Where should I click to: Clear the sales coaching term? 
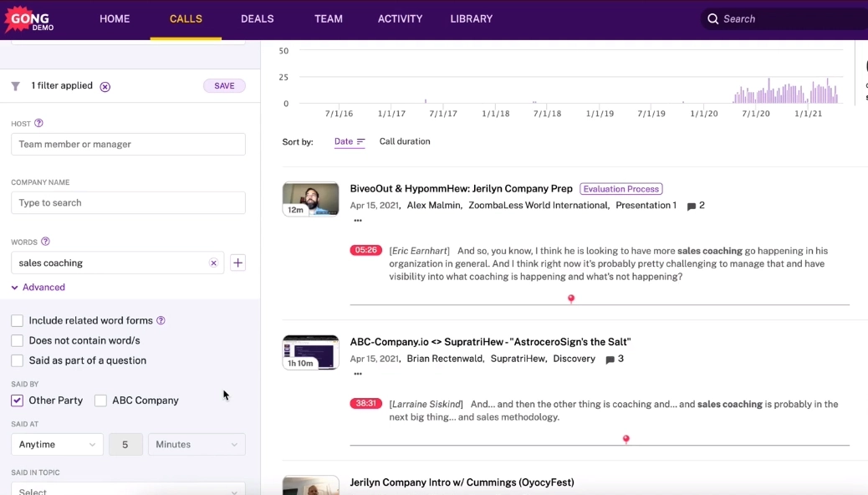click(x=213, y=263)
